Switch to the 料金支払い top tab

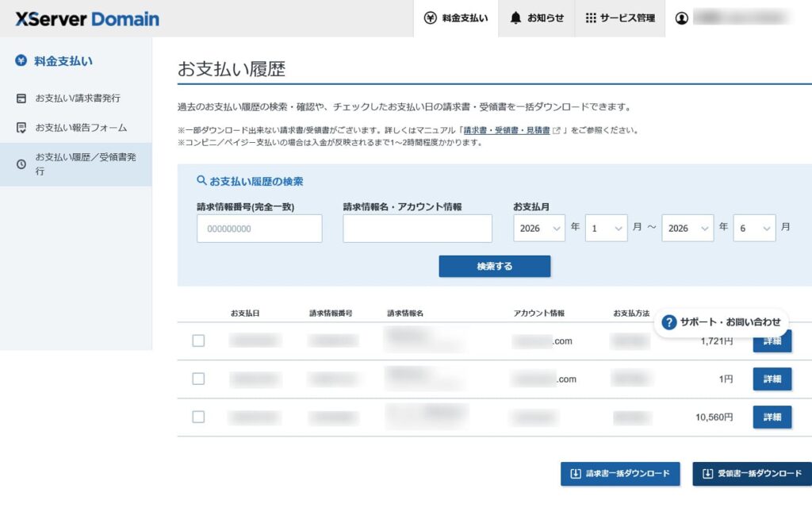click(x=456, y=19)
